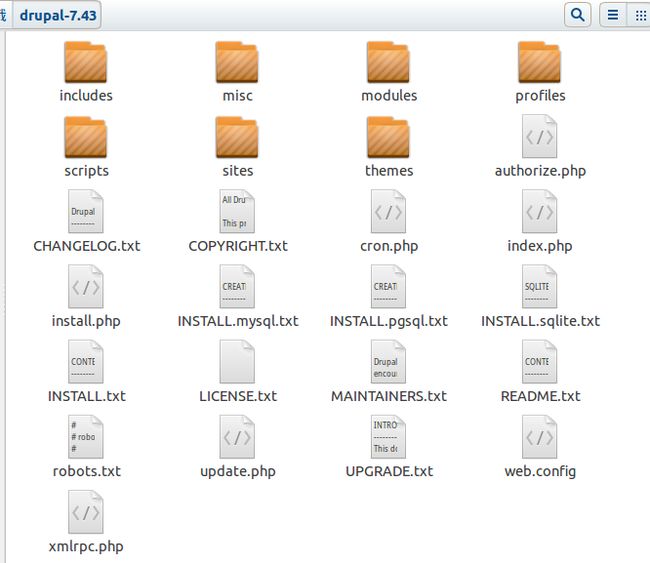Click the LICENSE.txt file name
650x563 pixels.
pyautogui.click(x=238, y=396)
